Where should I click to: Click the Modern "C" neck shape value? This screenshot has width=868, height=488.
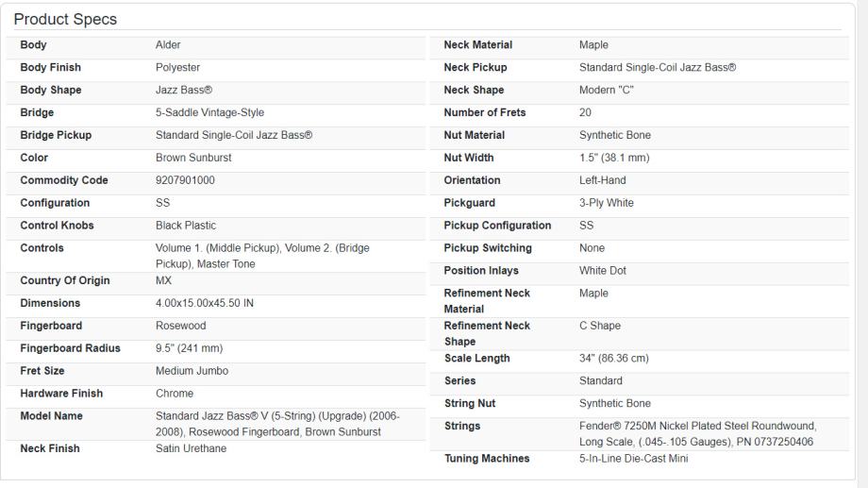[x=607, y=91]
